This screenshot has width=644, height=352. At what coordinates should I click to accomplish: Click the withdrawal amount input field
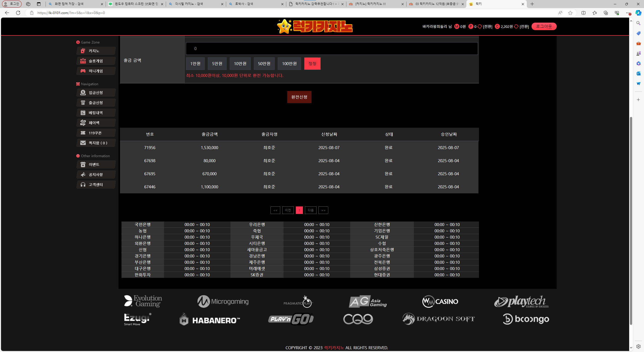(x=332, y=49)
